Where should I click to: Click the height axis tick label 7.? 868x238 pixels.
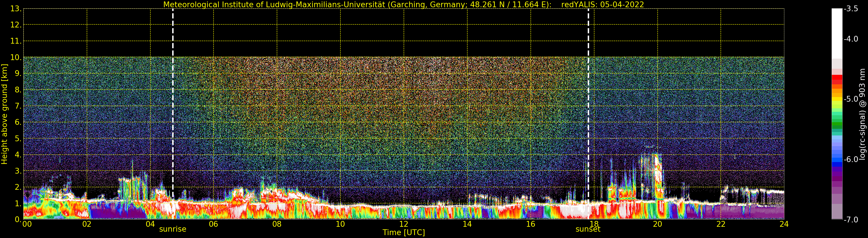(18, 106)
